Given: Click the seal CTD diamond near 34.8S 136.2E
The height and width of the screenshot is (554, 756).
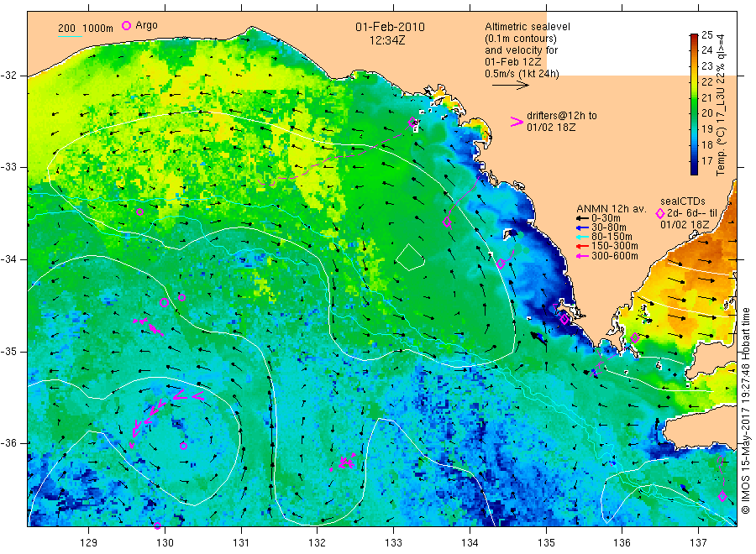Looking at the screenshot, I should 635,338.
